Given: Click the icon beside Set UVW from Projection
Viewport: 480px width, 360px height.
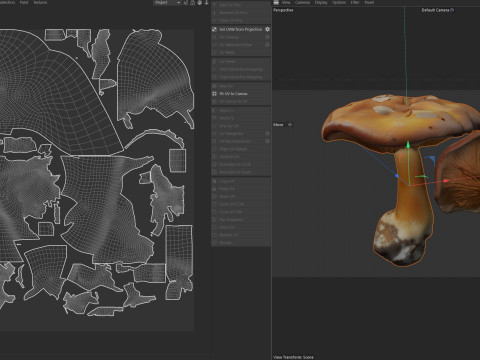Looking at the screenshot, I should click(215, 29).
